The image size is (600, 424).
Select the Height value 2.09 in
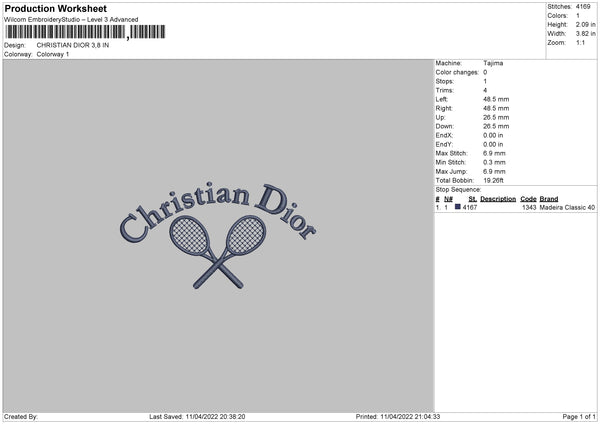click(585, 24)
